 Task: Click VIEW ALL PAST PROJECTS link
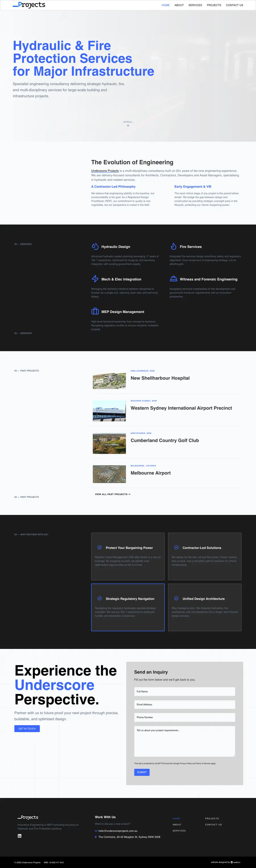pos(113,494)
